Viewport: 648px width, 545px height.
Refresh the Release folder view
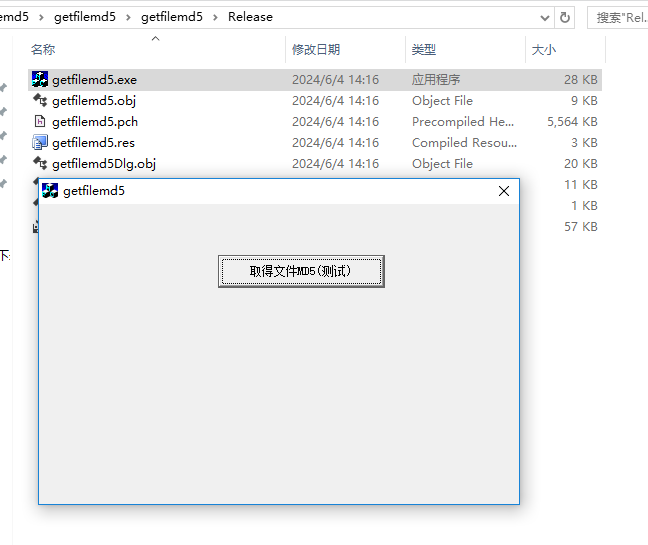(565, 17)
